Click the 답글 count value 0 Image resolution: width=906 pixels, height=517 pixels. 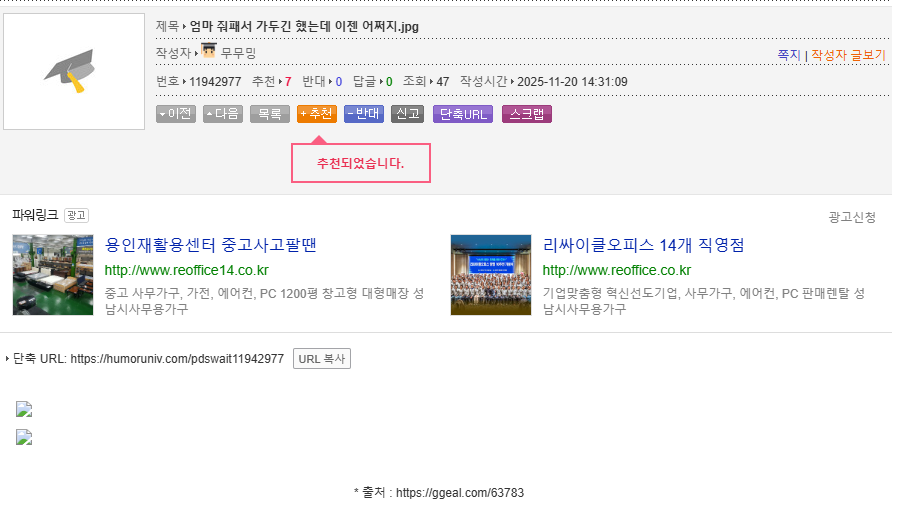[389, 82]
